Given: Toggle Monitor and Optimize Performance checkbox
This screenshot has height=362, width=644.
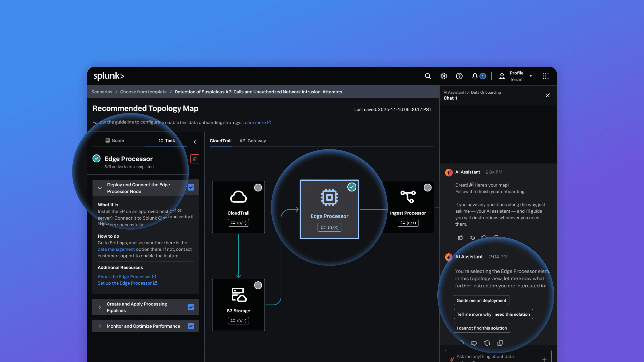Looking at the screenshot, I should tap(191, 326).
